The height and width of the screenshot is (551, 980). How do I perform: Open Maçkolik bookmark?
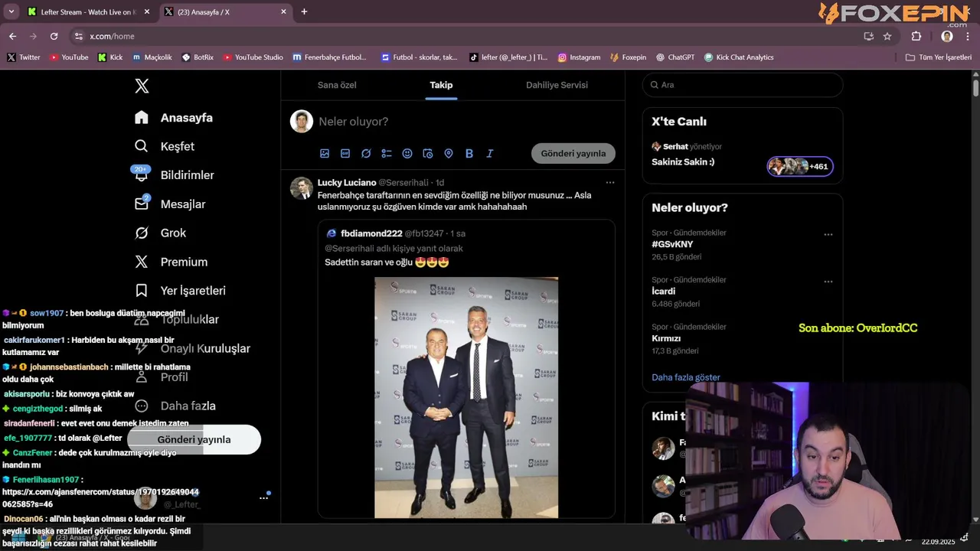tap(152, 57)
